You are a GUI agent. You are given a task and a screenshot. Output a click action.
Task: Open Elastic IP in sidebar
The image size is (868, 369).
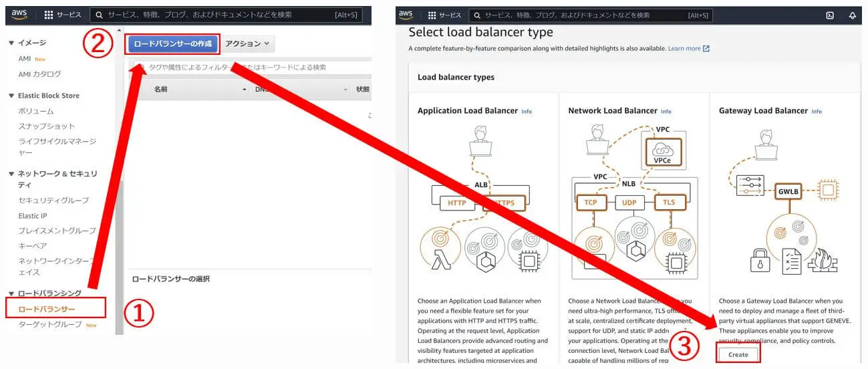click(33, 216)
